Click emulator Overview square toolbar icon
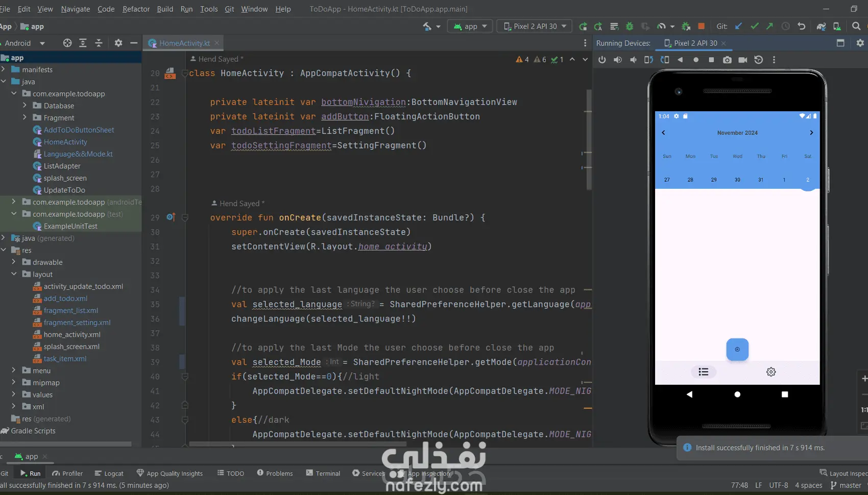The height and width of the screenshot is (495, 868). [711, 60]
